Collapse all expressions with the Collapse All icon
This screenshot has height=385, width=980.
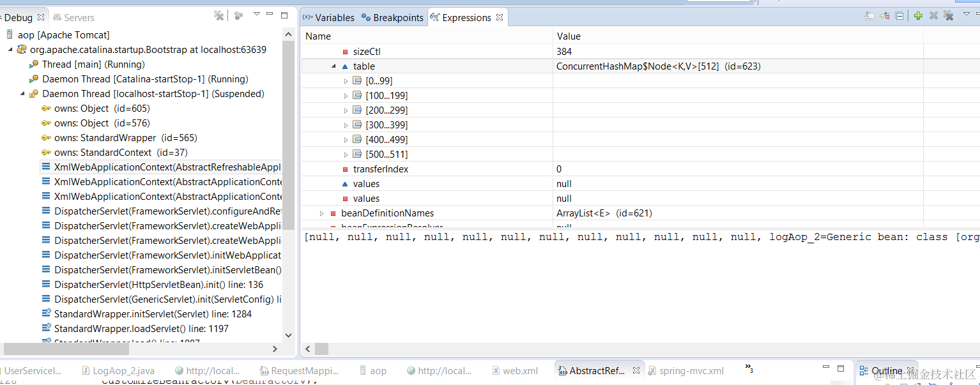[900, 16]
